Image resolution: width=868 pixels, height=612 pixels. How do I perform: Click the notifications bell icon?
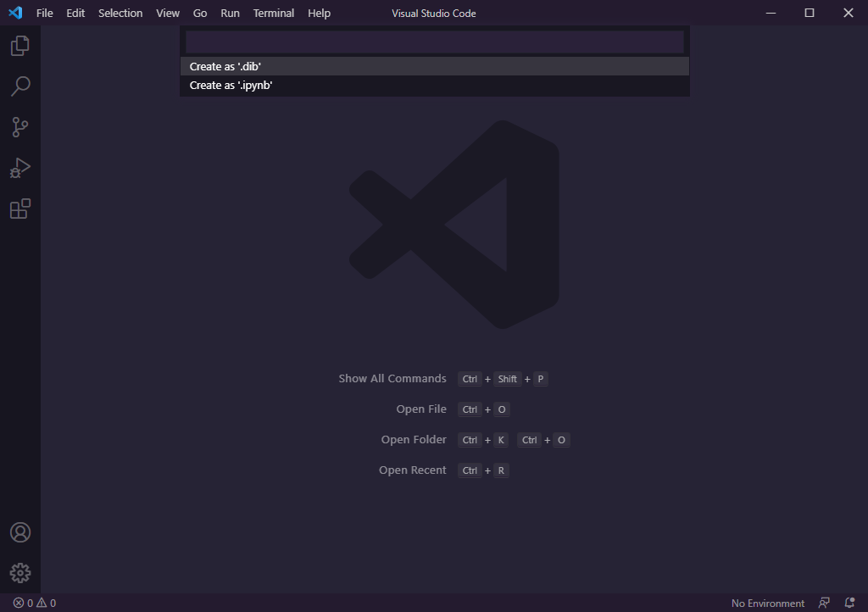click(849, 603)
